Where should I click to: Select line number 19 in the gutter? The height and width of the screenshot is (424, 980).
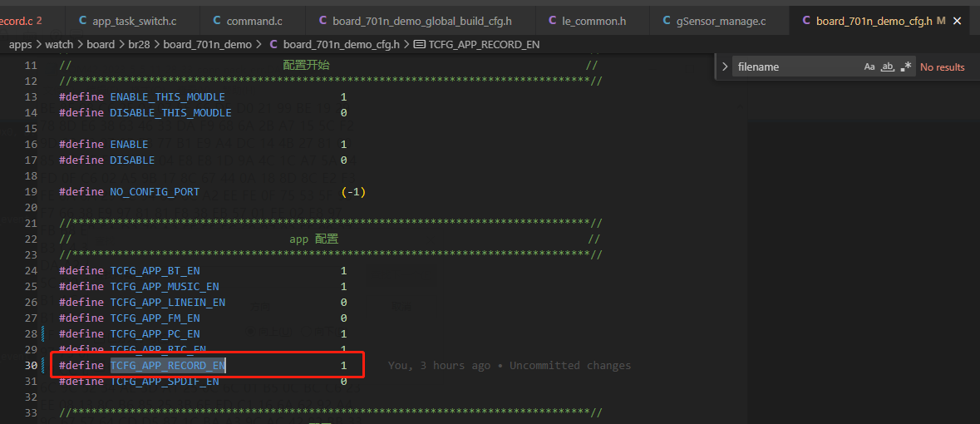tap(32, 192)
